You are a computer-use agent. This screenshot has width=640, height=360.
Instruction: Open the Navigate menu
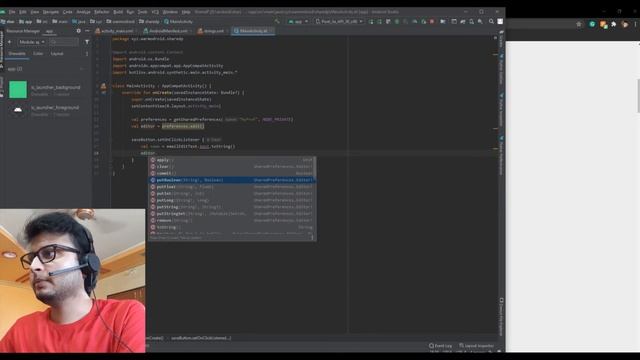point(51,12)
